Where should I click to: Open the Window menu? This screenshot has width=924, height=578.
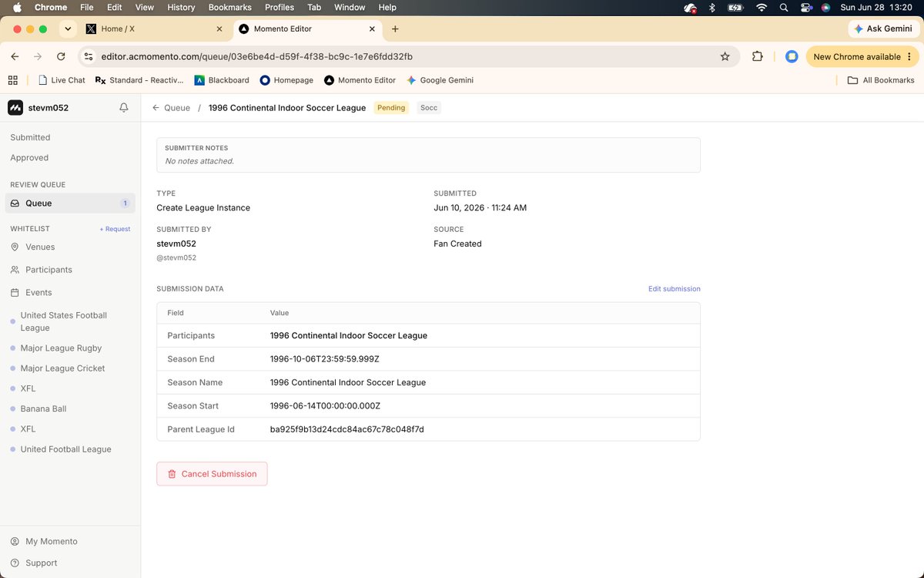(x=350, y=8)
